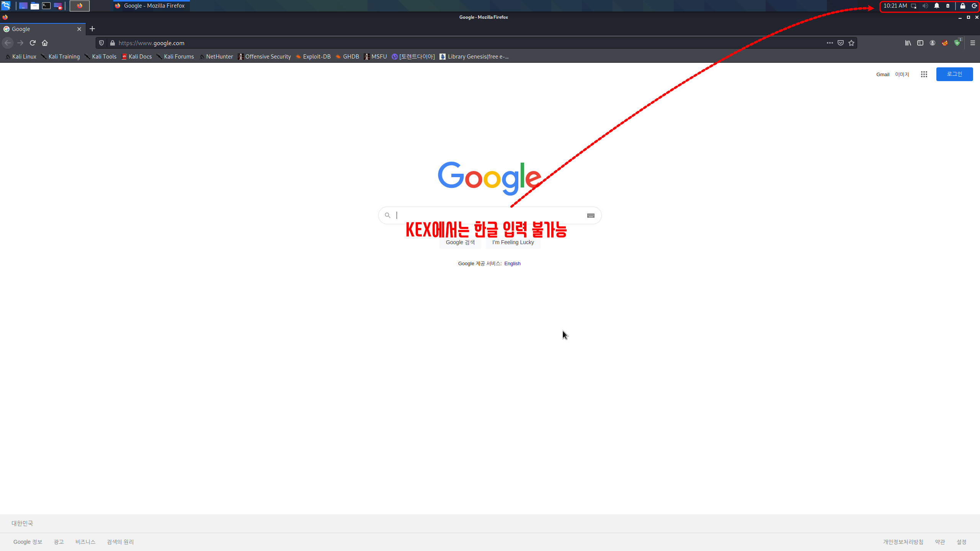Image resolution: width=980 pixels, height=551 pixels.
Task: Bookmark this page with star icon
Action: point(851,43)
